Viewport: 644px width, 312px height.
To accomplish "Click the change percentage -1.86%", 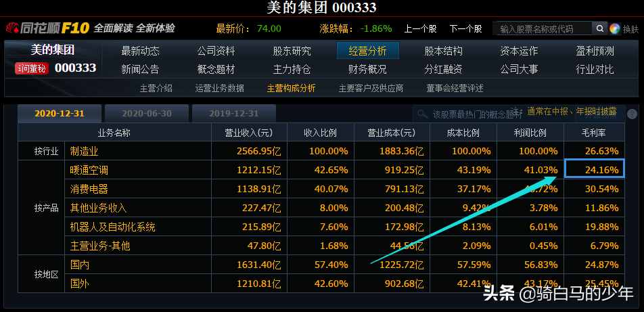I will tap(376, 29).
